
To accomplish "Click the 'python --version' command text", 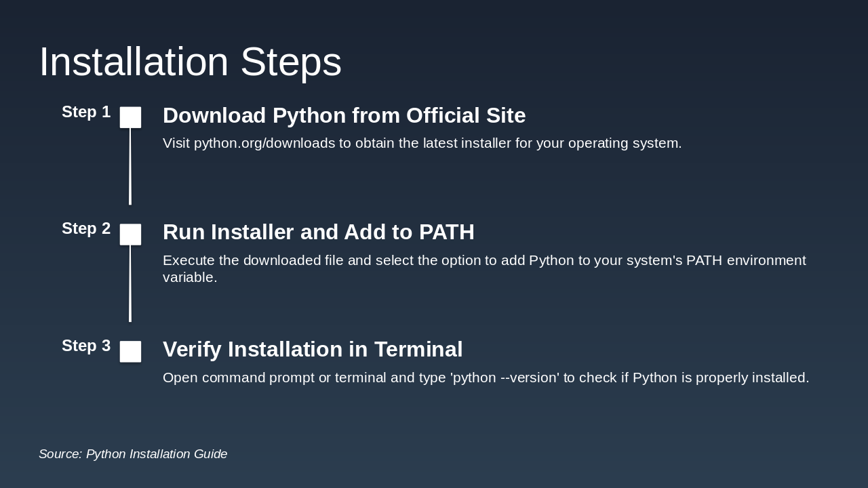I will (x=505, y=378).
